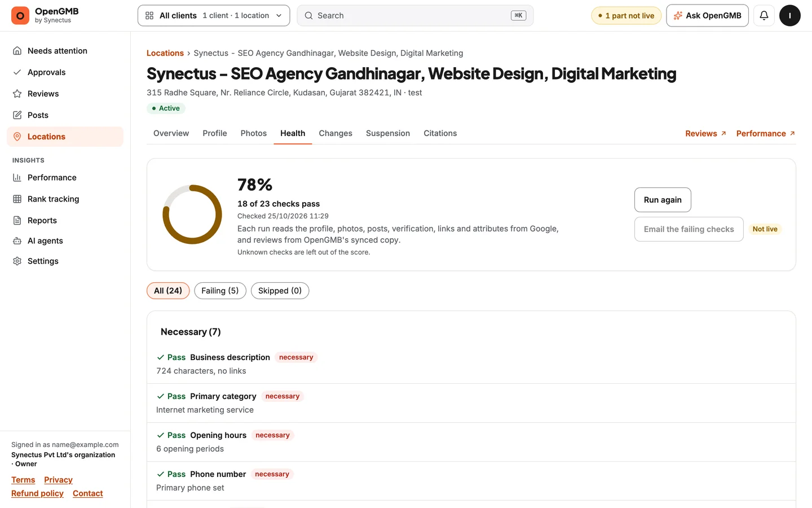Open Reports in the sidebar

pos(65,220)
